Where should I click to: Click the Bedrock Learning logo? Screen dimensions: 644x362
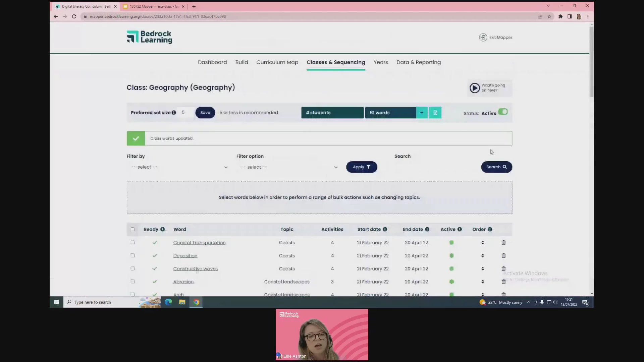149,37
